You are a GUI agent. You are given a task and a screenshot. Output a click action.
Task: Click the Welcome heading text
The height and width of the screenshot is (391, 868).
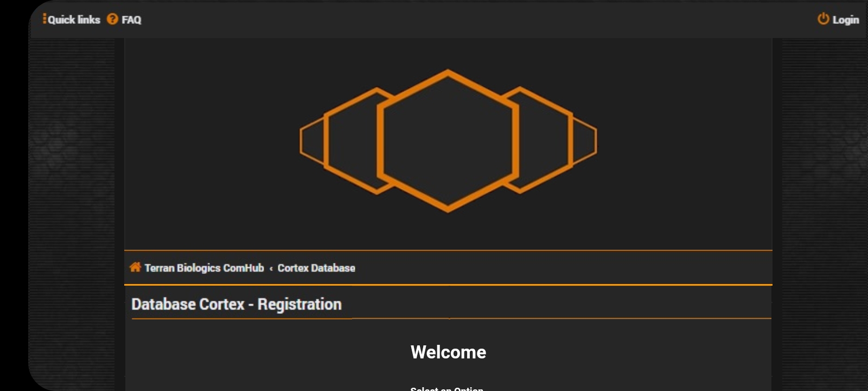point(448,352)
